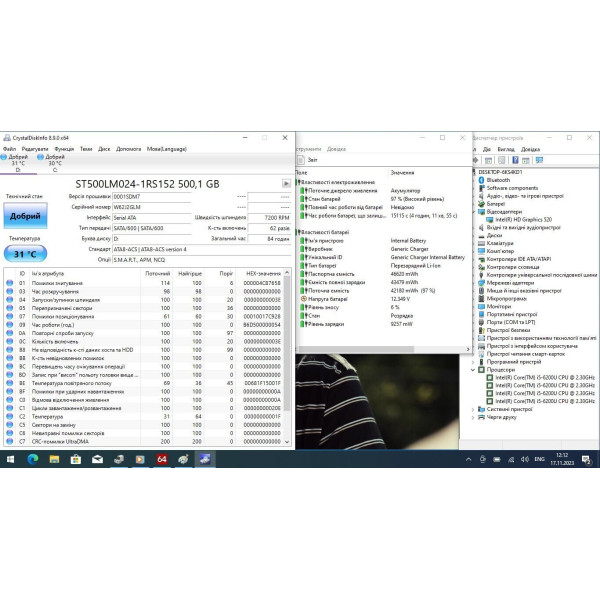Click horizontal scrollbar thumb in battery info window
Image resolution: width=600 pixels, height=600 pixels.
(x=356, y=349)
